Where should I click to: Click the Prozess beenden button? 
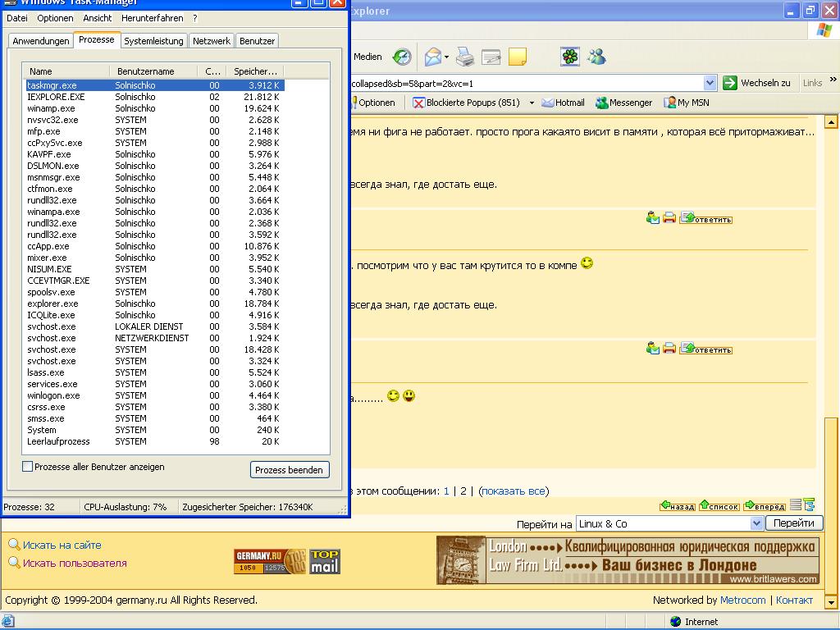point(290,470)
